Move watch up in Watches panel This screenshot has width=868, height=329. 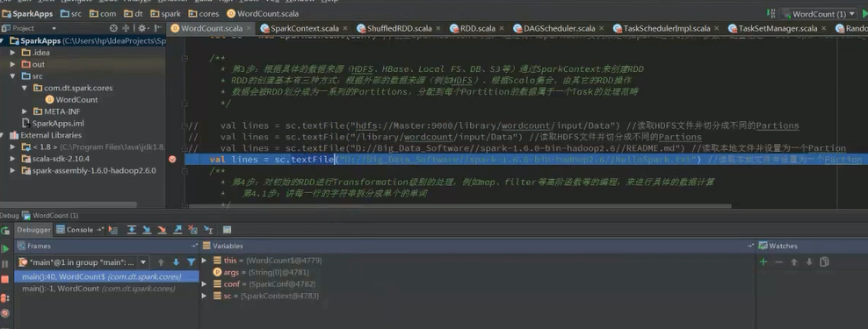click(x=794, y=262)
